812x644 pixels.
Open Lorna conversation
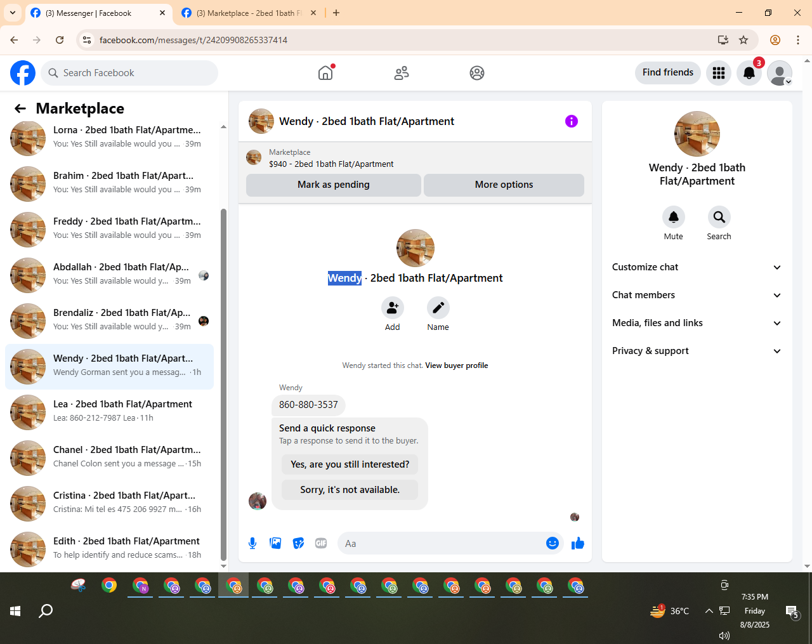(109, 138)
